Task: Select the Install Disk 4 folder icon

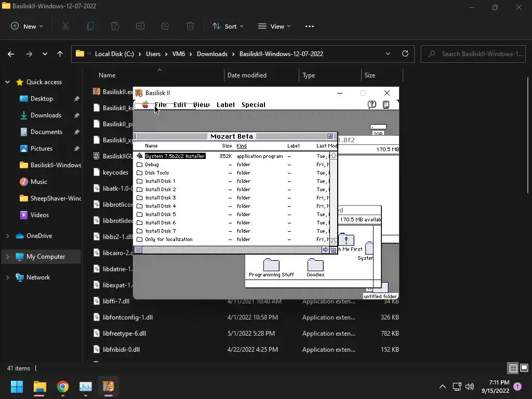Action: pos(139,206)
